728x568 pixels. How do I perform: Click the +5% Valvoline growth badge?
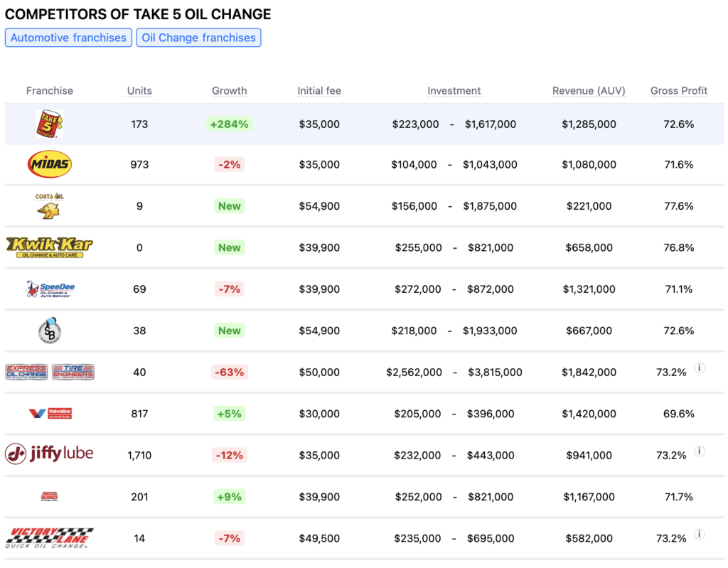230,414
